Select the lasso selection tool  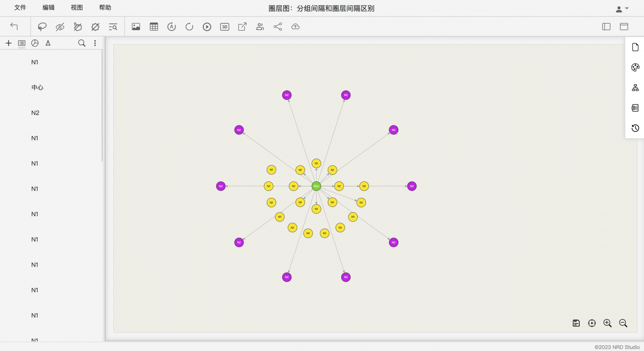coord(42,27)
